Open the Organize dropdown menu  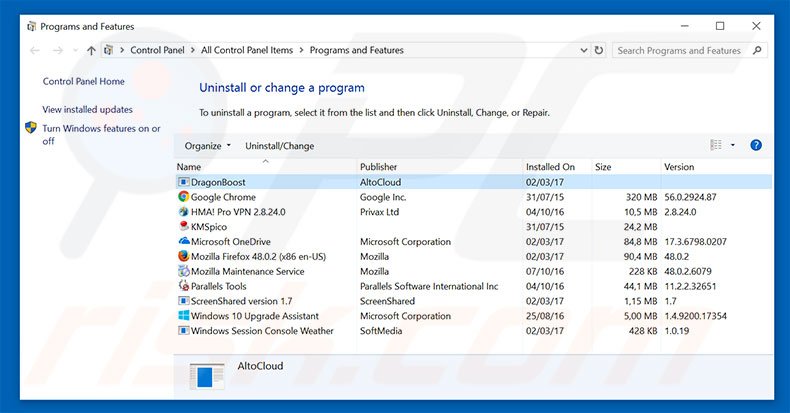pos(208,146)
